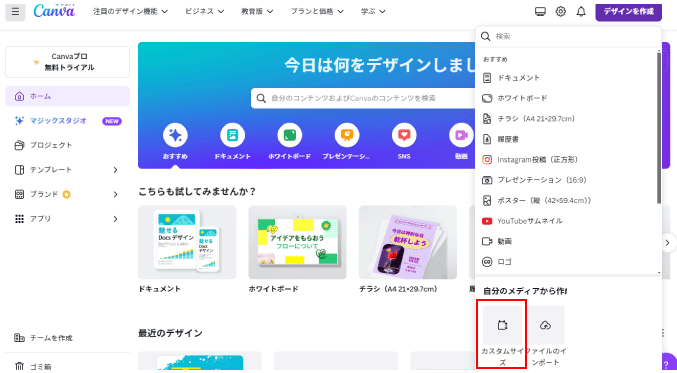
Task: Open テンプレート in sidebar
Action: coord(67,170)
